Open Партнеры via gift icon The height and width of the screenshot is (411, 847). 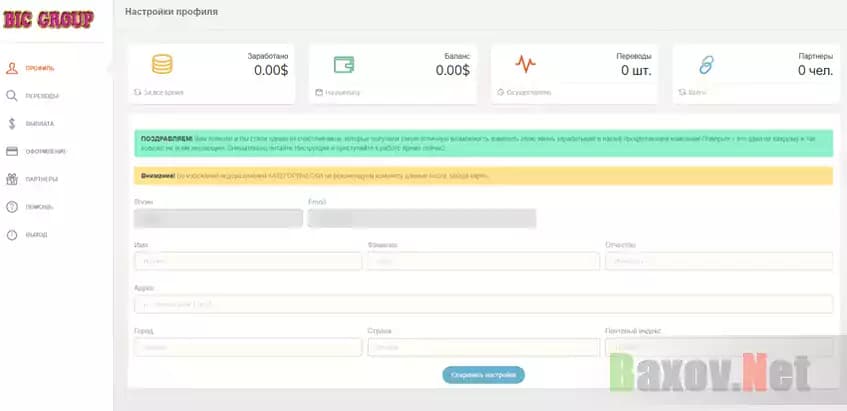pyautogui.click(x=12, y=180)
